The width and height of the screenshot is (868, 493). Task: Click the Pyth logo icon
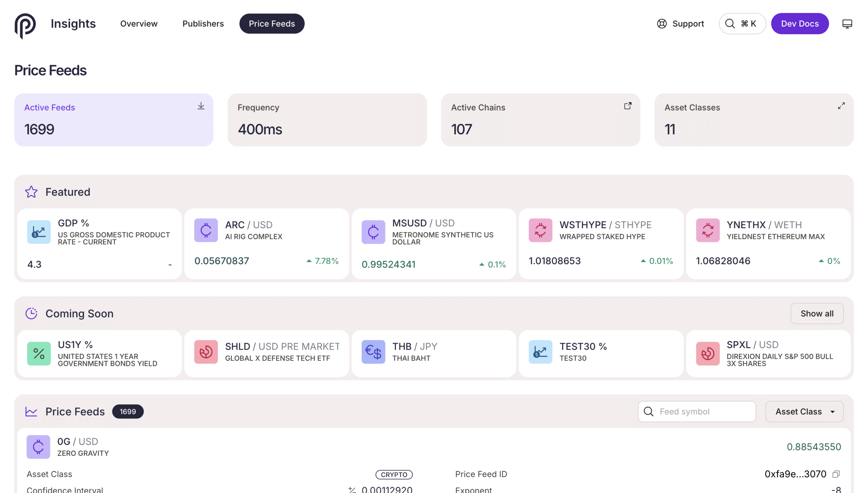pos(25,25)
